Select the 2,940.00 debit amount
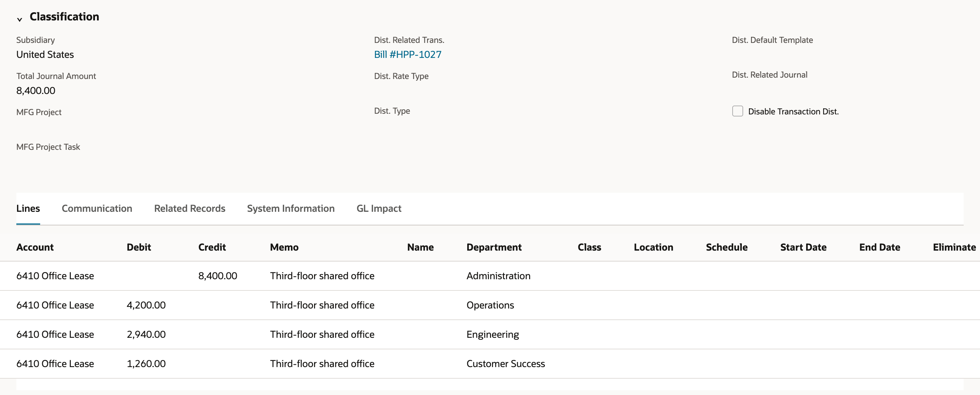The image size is (980, 395). pos(146,334)
